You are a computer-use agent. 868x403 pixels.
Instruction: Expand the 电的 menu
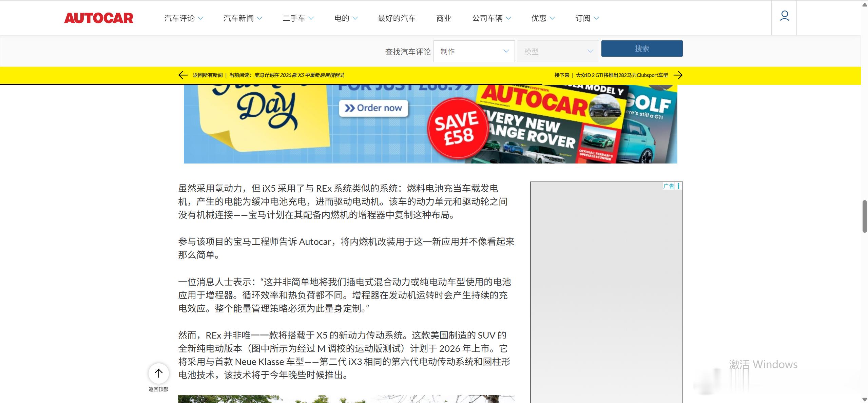tap(346, 18)
